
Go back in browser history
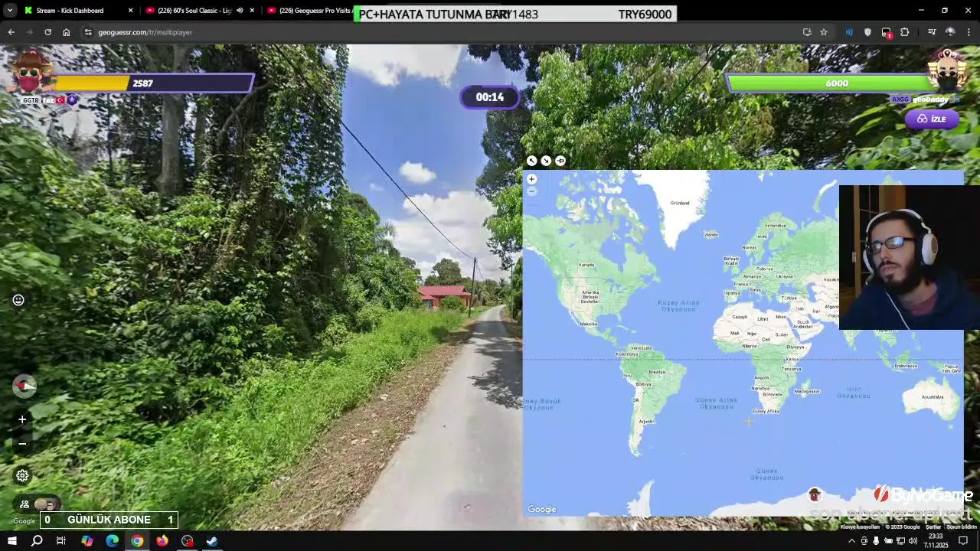pyautogui.click(x=11, y=32)
